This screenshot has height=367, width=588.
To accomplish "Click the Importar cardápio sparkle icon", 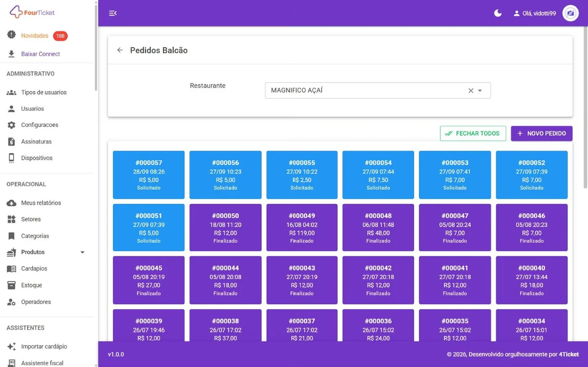I will pos(11,346).
